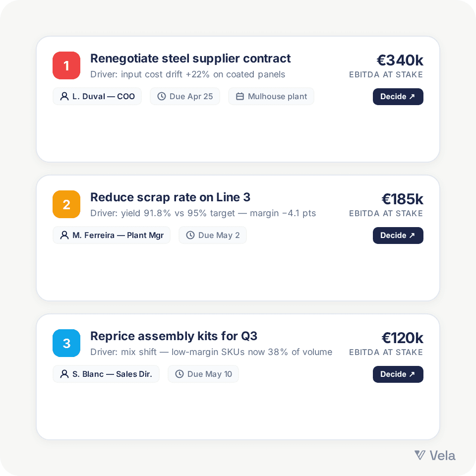
Task: Click the orange priority 2 badge
Action: [66, 204]
